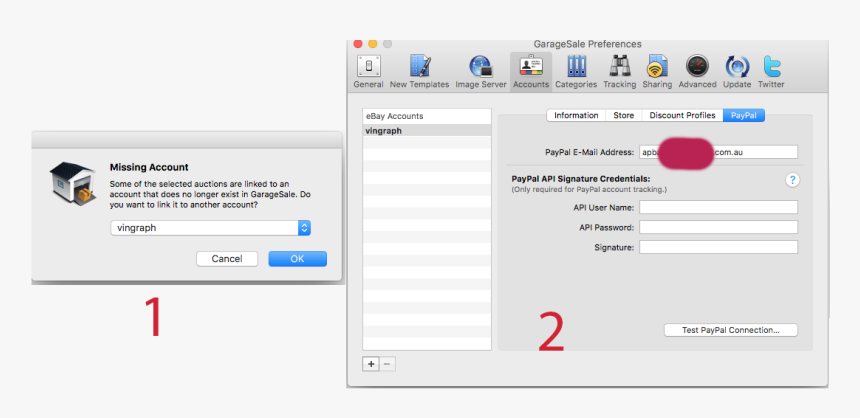
Task: Remove account with the minus button
Action: click(387, 364)
